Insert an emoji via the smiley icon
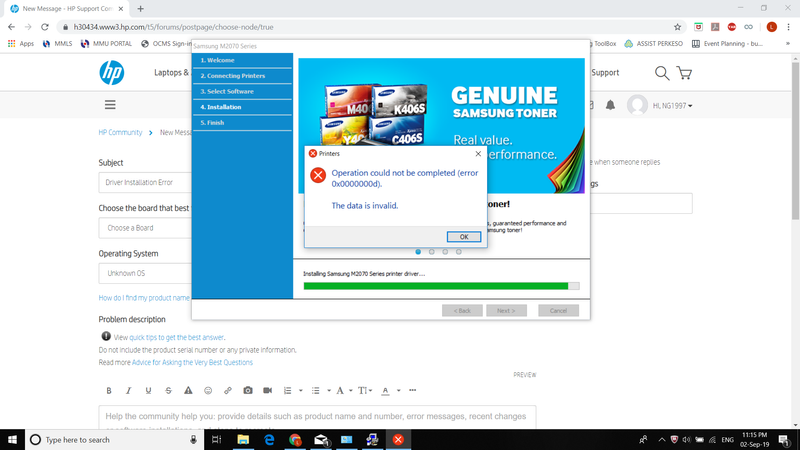This screenshot has height=450, width=800. [208, 391]
